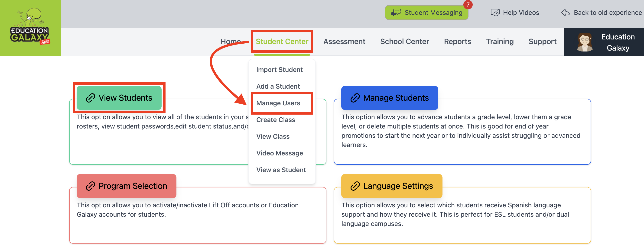
Task: Open Help Videos
Action: pyautogui.click(x=515, y=13)
